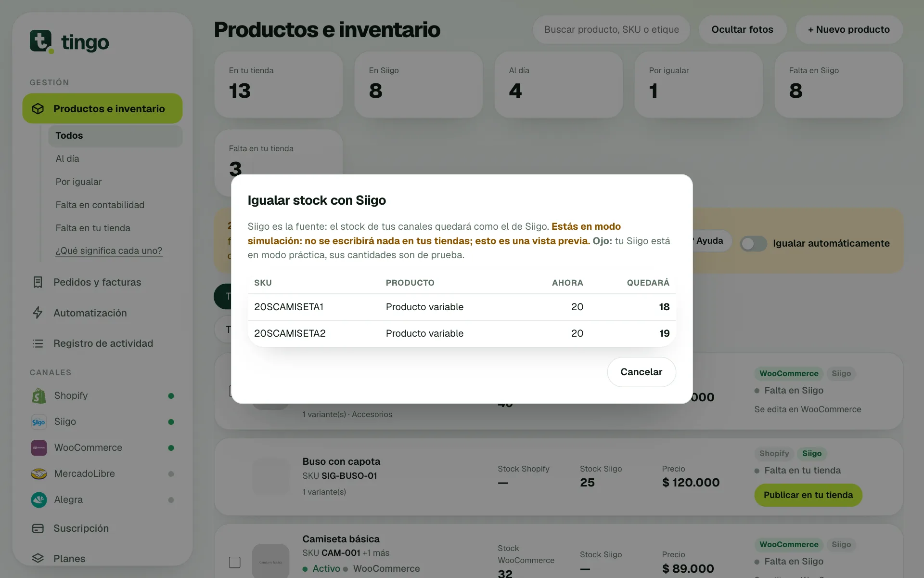Click the Camiseta básica product name
The height and width of the screenshot is (578, 924).
coord(341,539)
